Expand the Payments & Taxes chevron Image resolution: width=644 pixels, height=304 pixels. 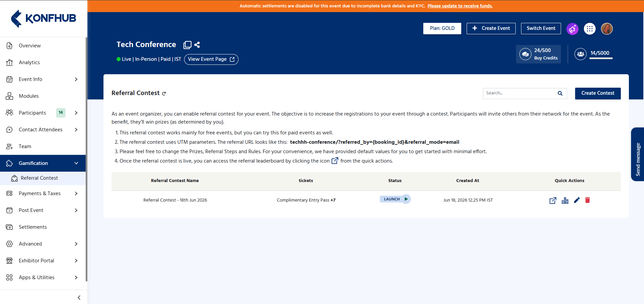click(x=76, y=193)
